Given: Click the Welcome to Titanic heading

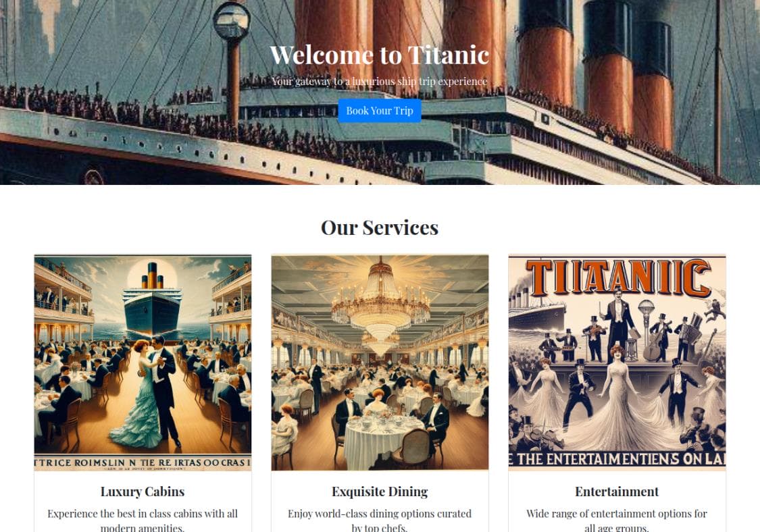Looking at the screenshot, I should pos(380,55).
